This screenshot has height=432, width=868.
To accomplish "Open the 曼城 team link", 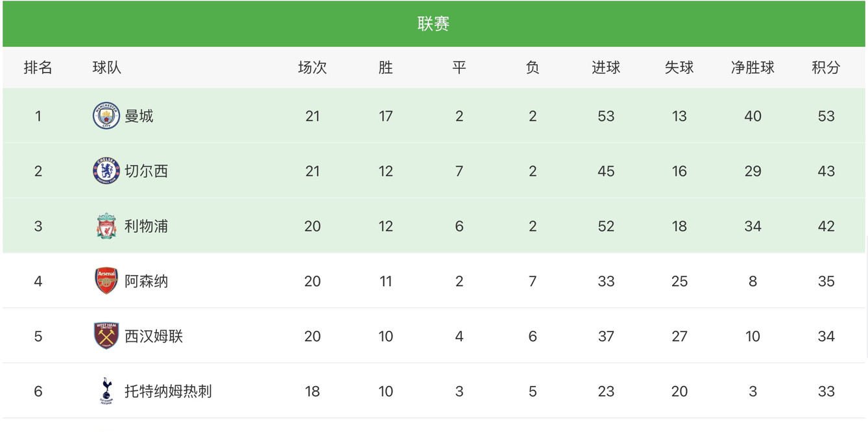I will [139, 116].
